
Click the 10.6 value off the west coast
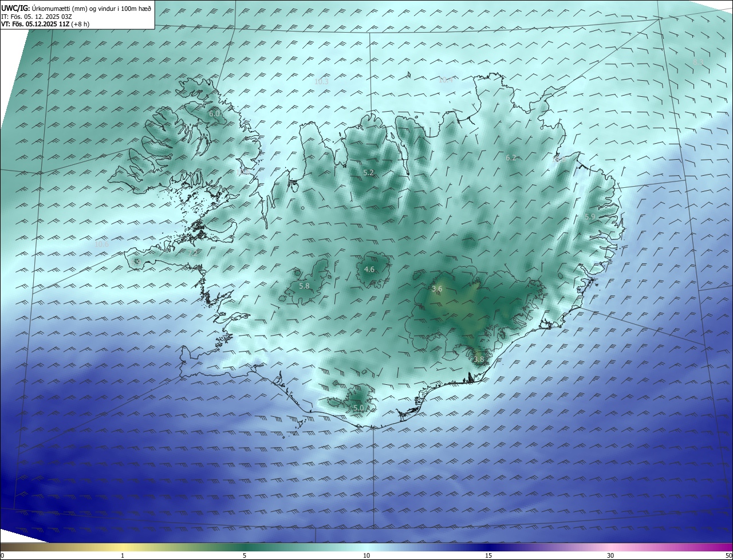click(x=101, y=244)
